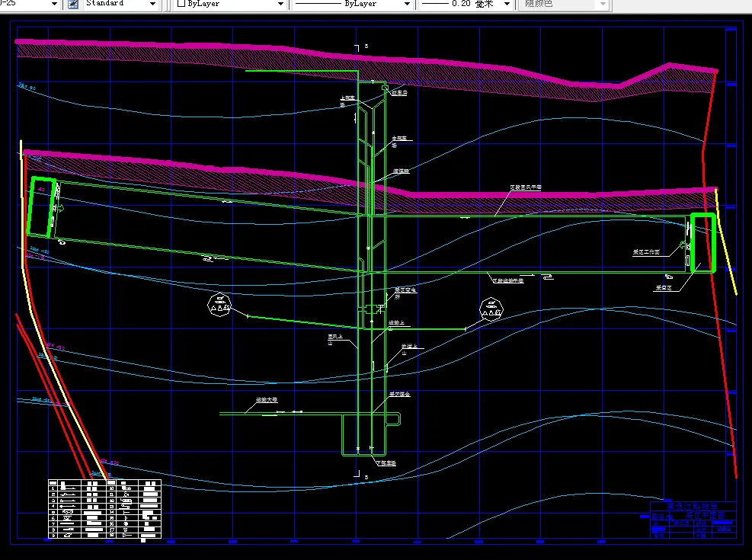
Task: Select the 采区平面图 title block text
Action: pos(705,516)
